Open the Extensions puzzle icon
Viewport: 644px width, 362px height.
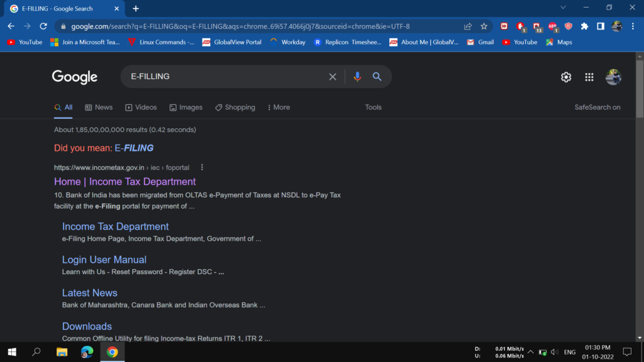click(x=584, y=26)
